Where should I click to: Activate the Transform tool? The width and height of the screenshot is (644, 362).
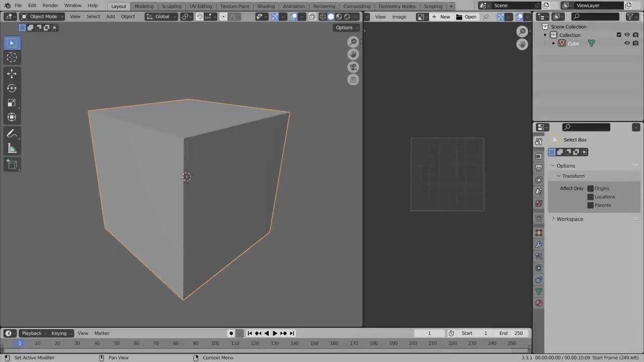12,117
